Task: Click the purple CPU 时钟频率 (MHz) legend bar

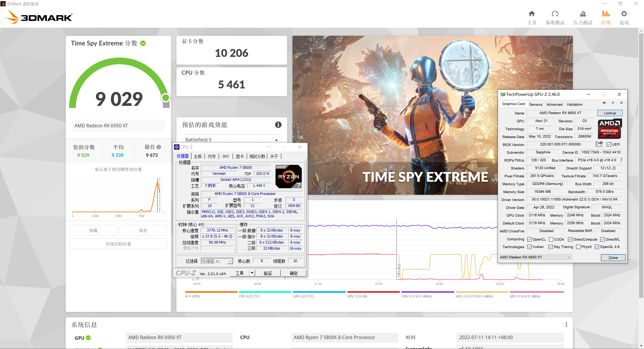Action: pyautogui.click(x=428, y=292)
